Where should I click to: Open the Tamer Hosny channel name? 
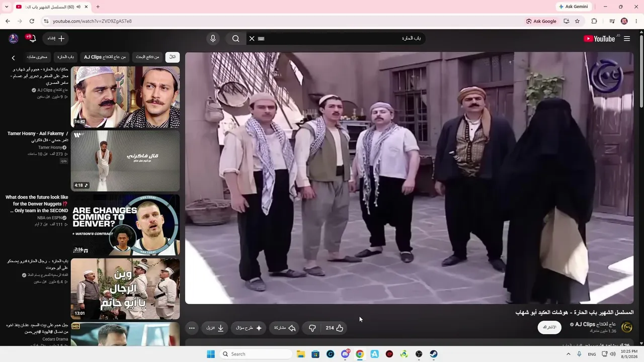pyautogui.click(x=50, y=147)
